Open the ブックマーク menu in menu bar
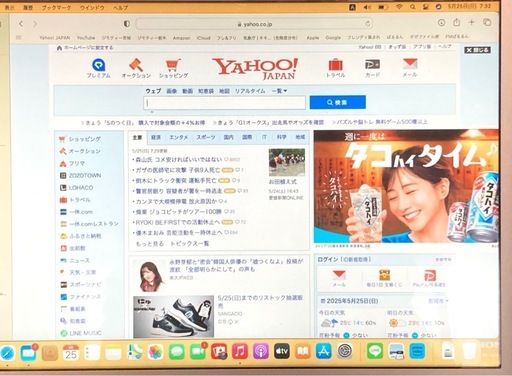The image size is (512, 376). [x=56, y=7]
